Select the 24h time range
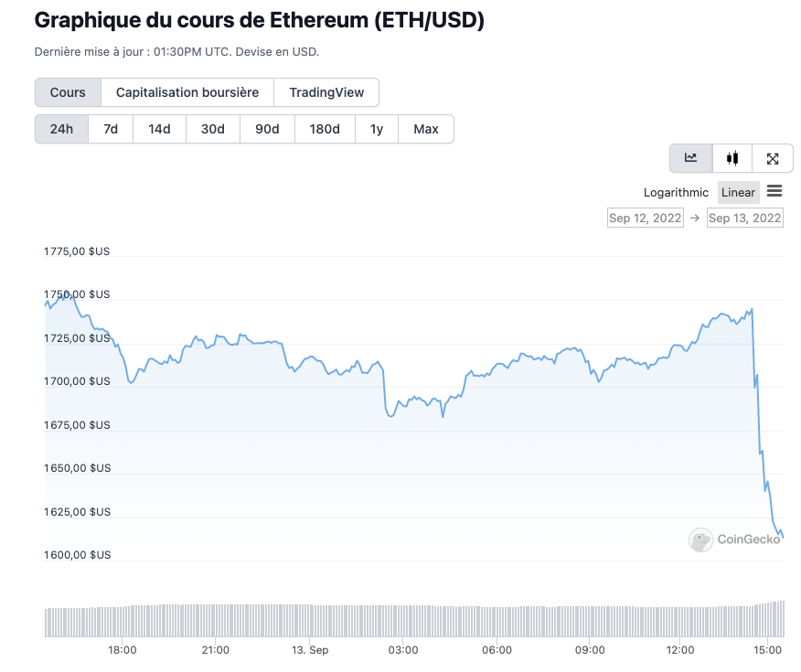Image resolution: width=801 pixels, height=672 pixels. coord(61,129)
